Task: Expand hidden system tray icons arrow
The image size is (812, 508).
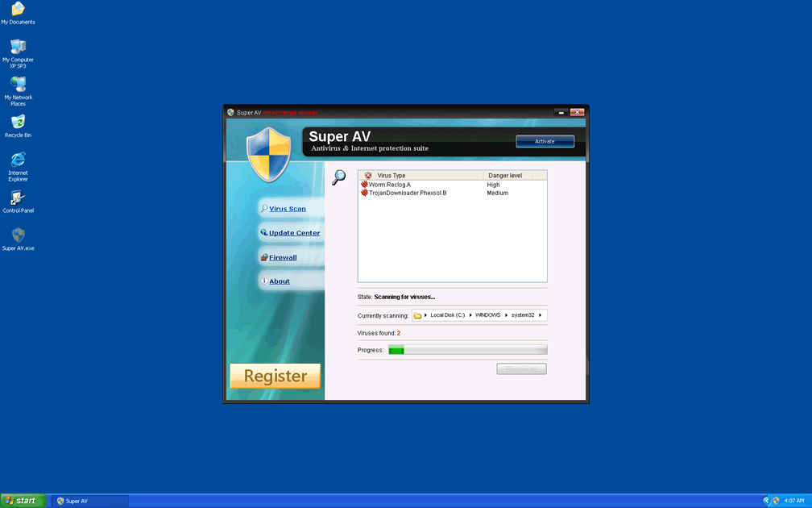Action: 766,501
